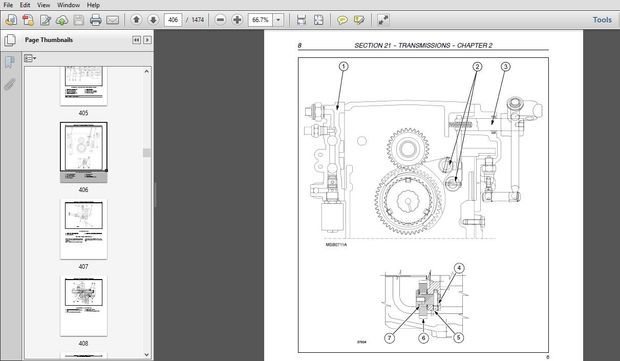Screen dimensions: 620x361
Task: Click the total page count 1474 text
Action: pyautogui.click(x=198, y=20)
